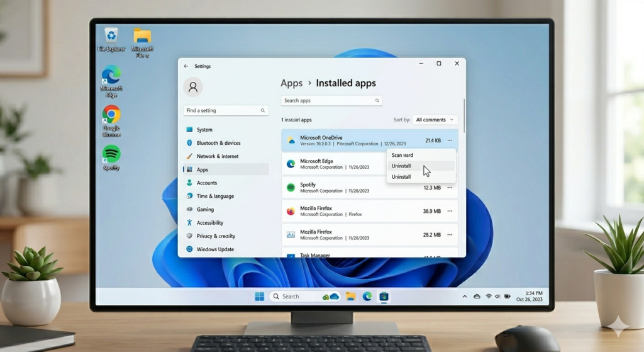Select the Microsoft Edge app row name
The image size is (644, 352).
click(316, 161)
